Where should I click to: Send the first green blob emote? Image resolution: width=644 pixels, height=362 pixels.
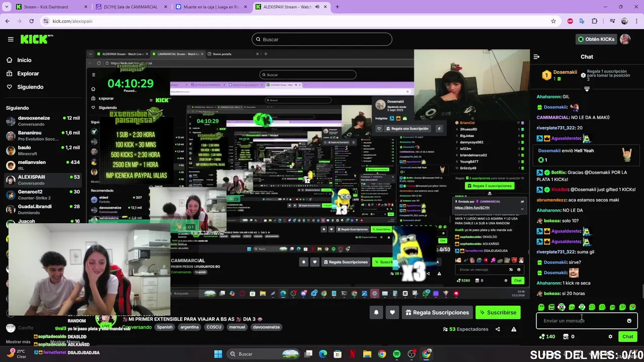(x=541, y=307)
